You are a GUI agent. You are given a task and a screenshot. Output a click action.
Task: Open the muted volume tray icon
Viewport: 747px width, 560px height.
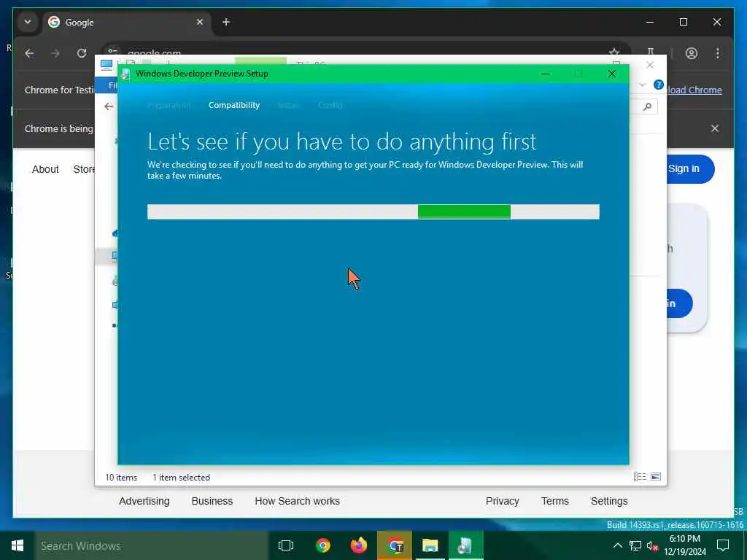652,546
